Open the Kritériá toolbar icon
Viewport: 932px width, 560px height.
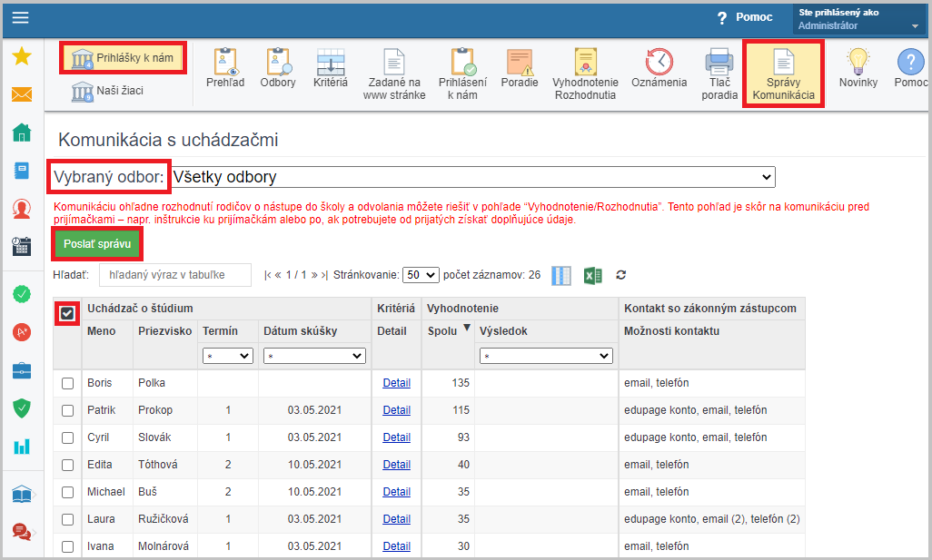[x=331, y=68]
